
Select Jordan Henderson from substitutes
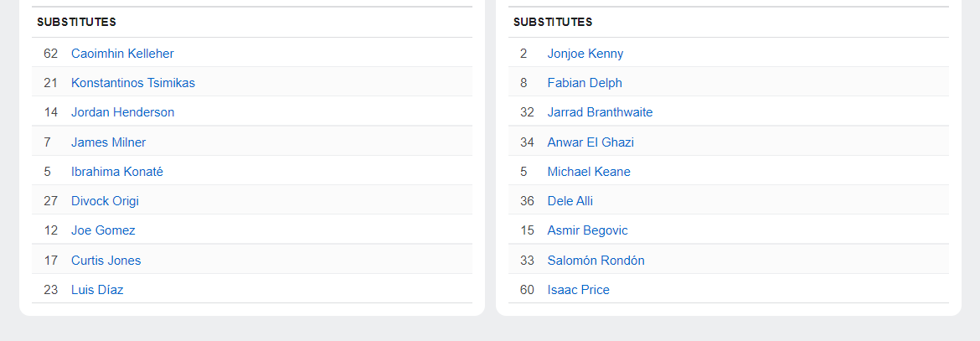click(x=122, y=112)
